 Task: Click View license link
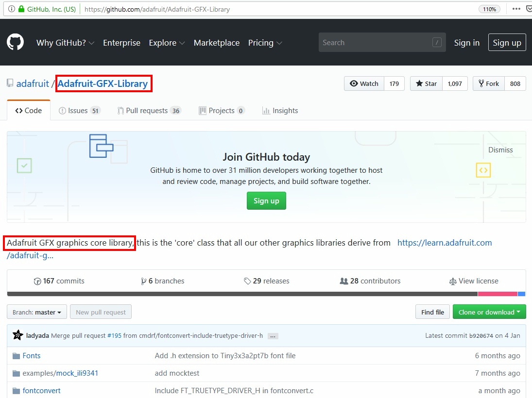pos(474,281)
